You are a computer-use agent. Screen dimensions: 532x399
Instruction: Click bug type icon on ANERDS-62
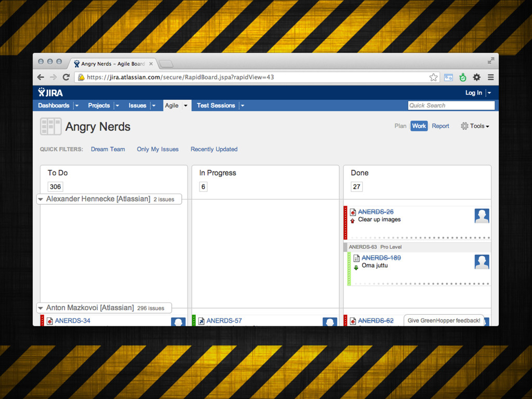pos(353,321)
